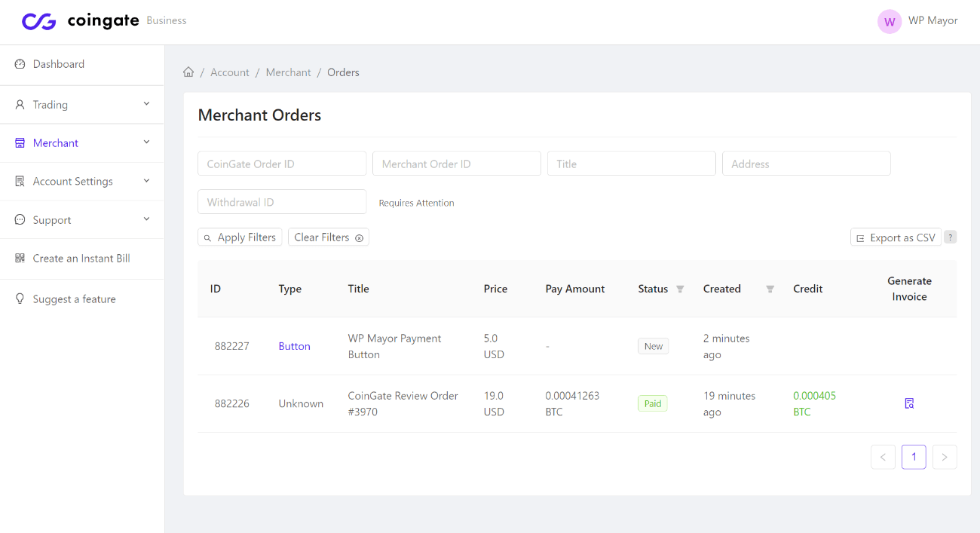Click the CoinGate logo
980x533 pixels.
[x=80, y=21]
